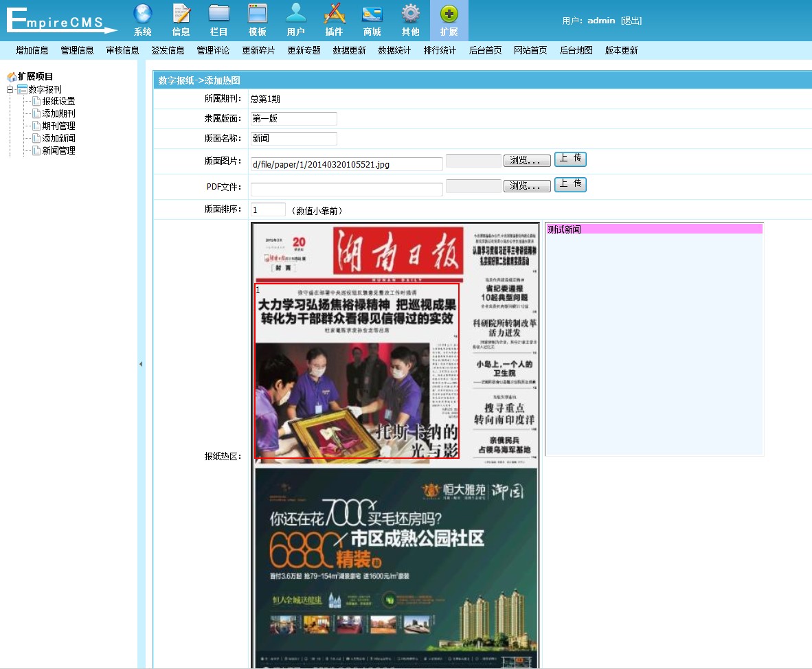The height and width of the screenshot is (669, 812).
Task: Go to 后台首页
Action: [x=485, y=50]
